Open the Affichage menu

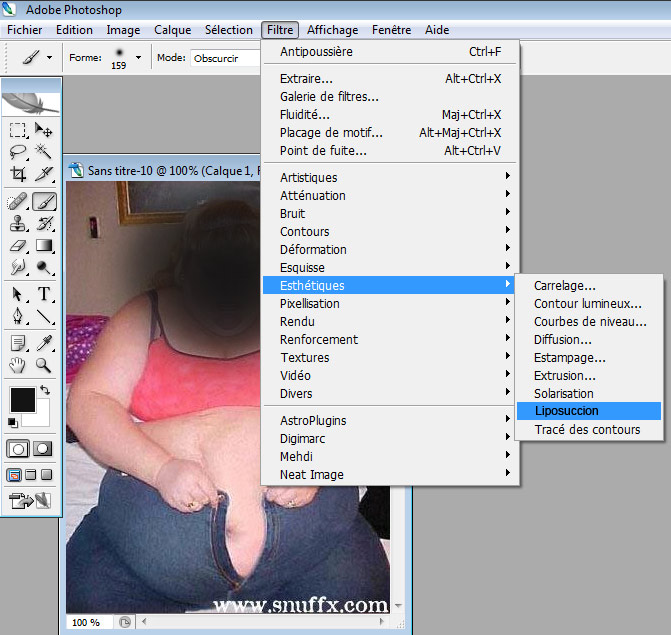click(333, 30)
